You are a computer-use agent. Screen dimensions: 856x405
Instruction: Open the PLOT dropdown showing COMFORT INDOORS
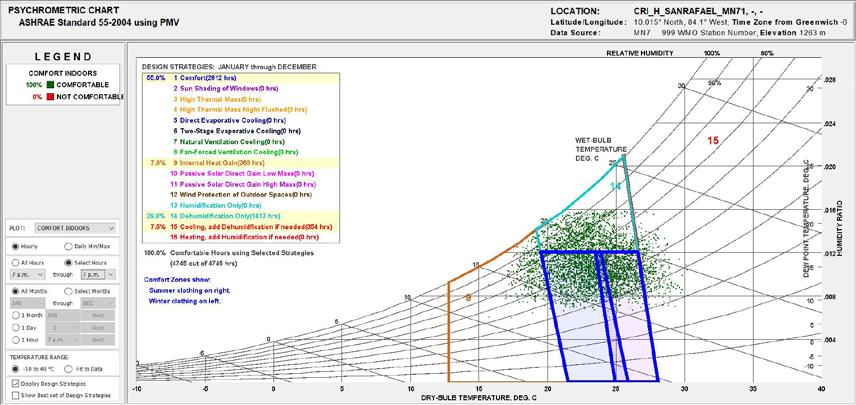(75, 228)
